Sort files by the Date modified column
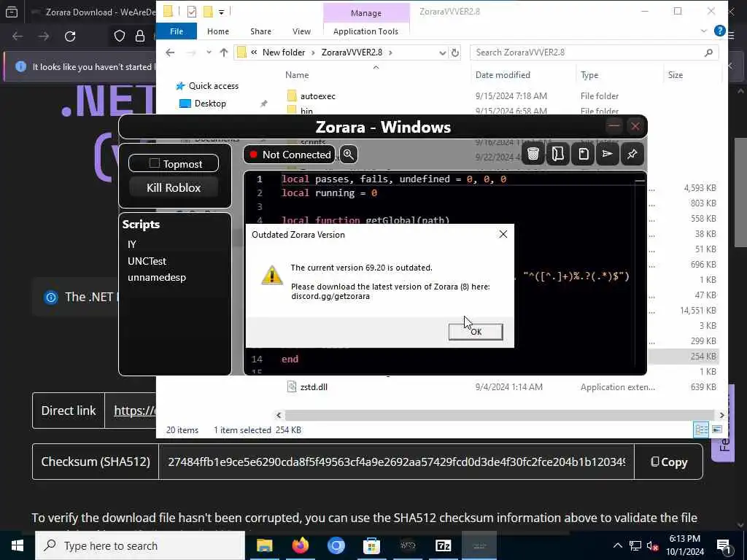The height and width of the screenshot is (560, 747). pyautogui.click(x=503, y=75)
